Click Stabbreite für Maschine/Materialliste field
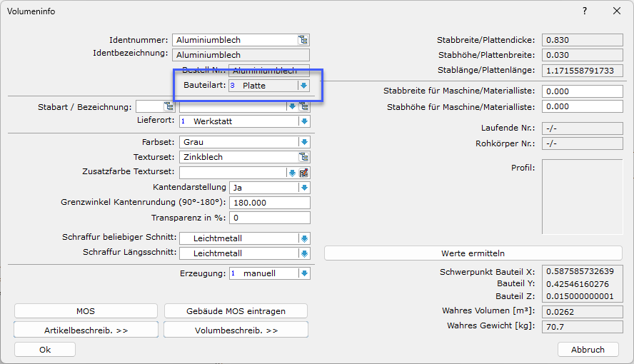This screenshot has height=364, width=634. tap(582, 91)
